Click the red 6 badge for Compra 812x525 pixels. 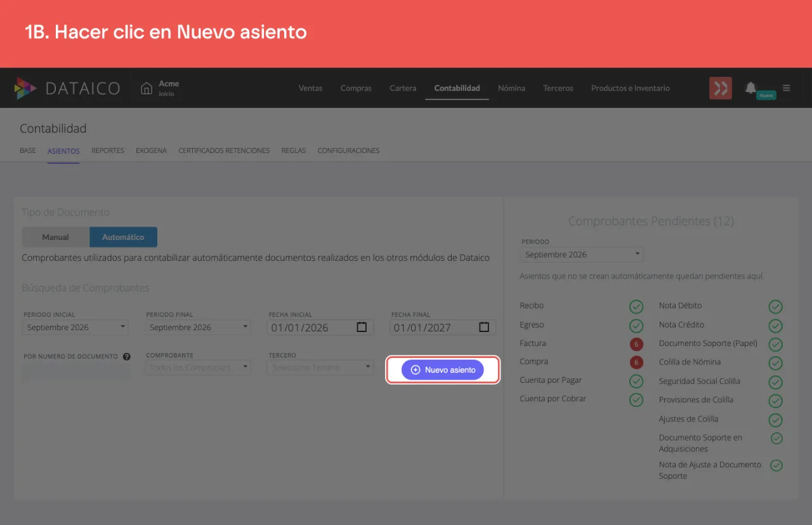pyautogui.click(x=636, y=362)
